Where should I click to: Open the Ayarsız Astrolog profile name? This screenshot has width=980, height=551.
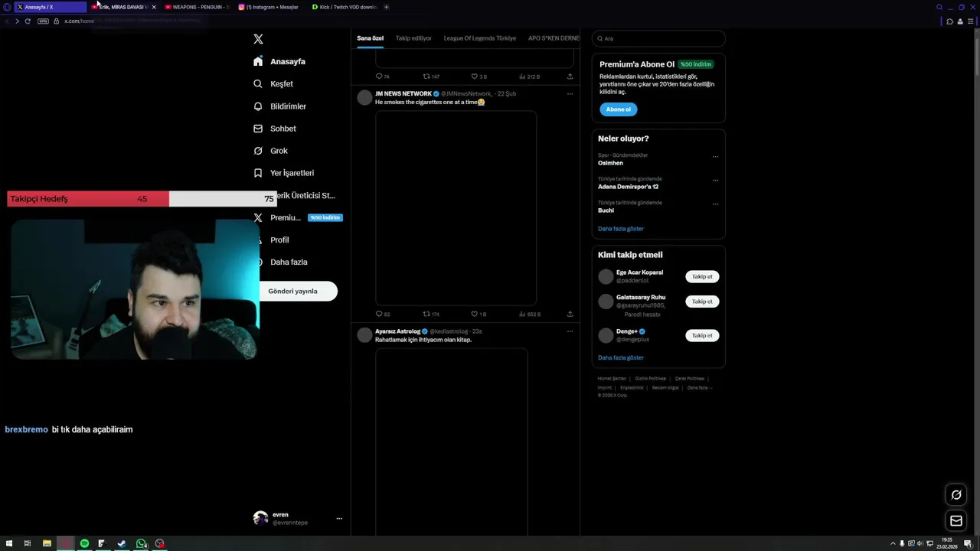[397, 331]
